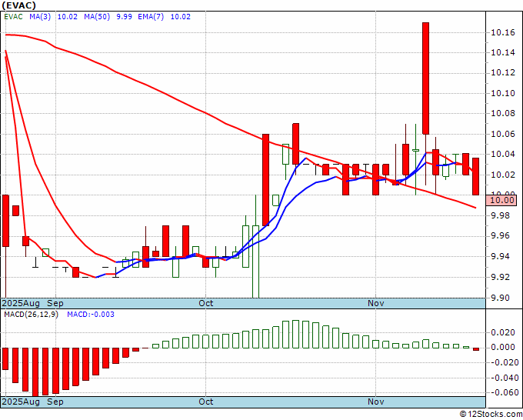523x420 pixels.
Task: Click the MACD:-0.003 value readout
Action: point(91,315)
